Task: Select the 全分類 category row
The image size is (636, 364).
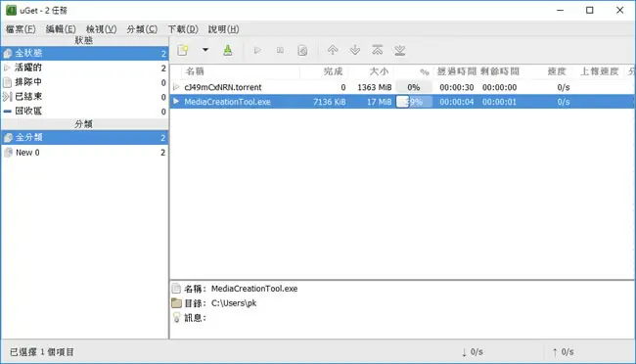Action: [84, 138]
